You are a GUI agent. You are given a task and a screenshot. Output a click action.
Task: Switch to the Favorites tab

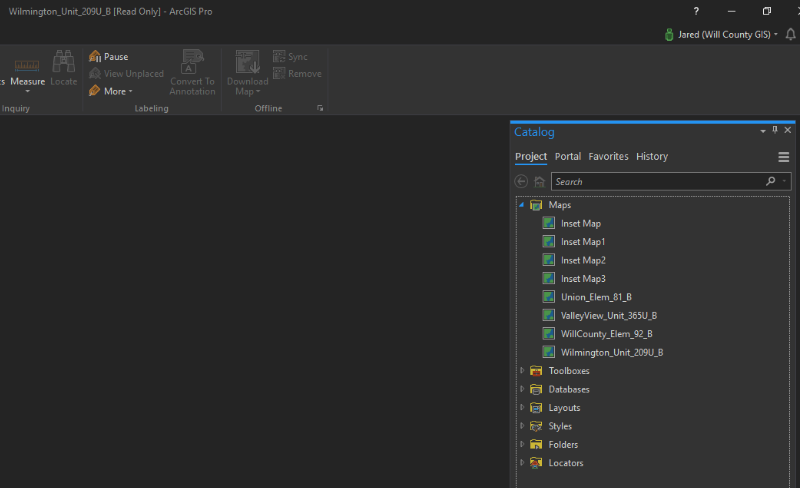tap(608, 156)
